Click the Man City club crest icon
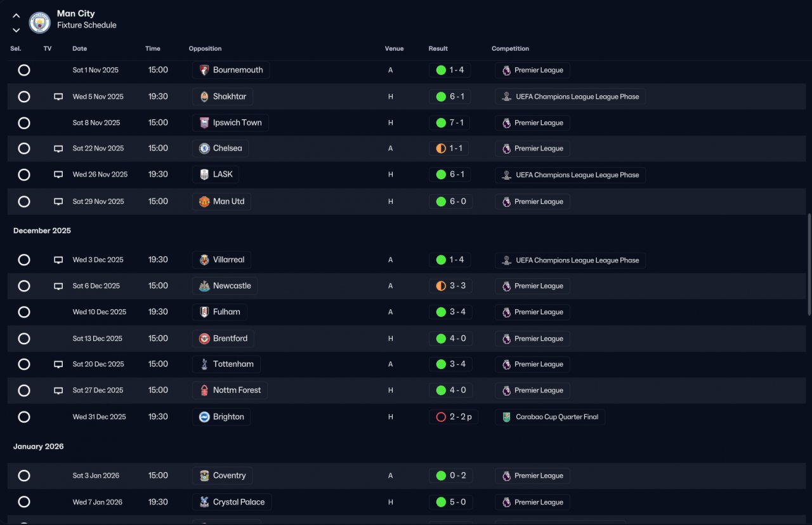This screenshot has width=812, height=525. [x=40, y=23]
